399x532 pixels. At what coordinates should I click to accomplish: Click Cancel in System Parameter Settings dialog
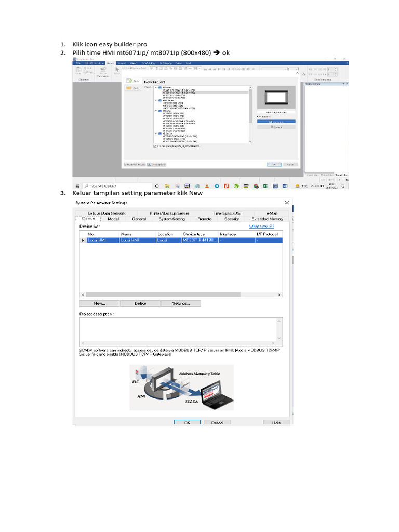[217, 422]
